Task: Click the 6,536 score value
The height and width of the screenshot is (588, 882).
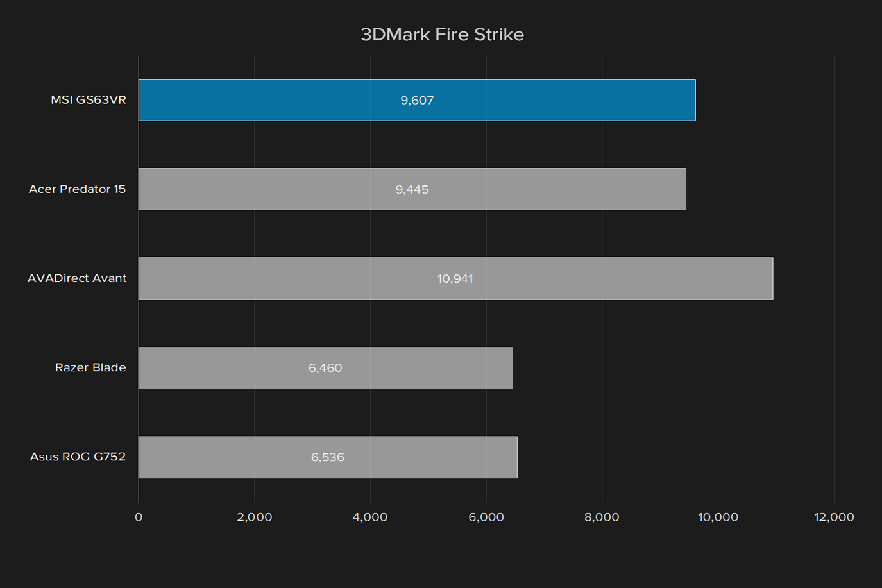Action: tap(328, 457)
